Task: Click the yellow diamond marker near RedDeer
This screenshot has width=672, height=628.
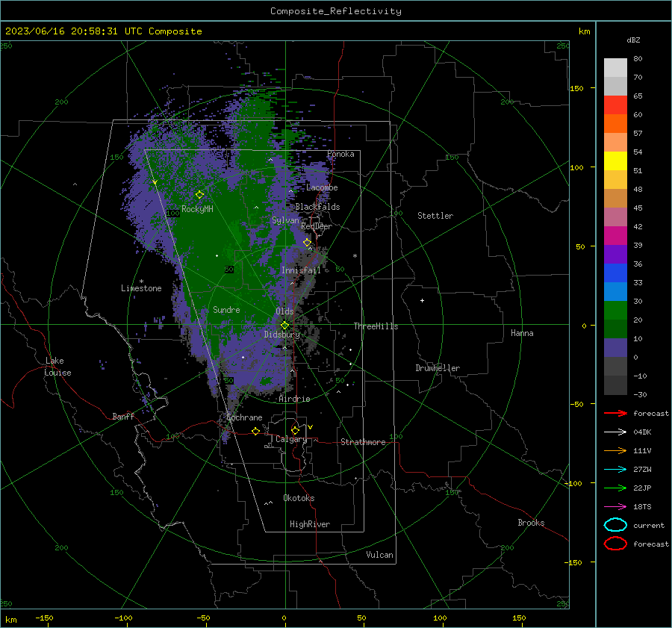Action: point(307,242)
